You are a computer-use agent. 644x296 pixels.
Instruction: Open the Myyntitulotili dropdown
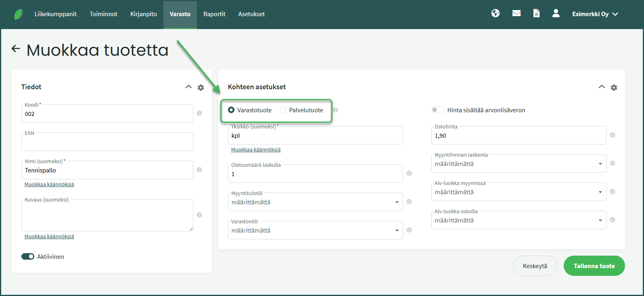coord(315,202)
